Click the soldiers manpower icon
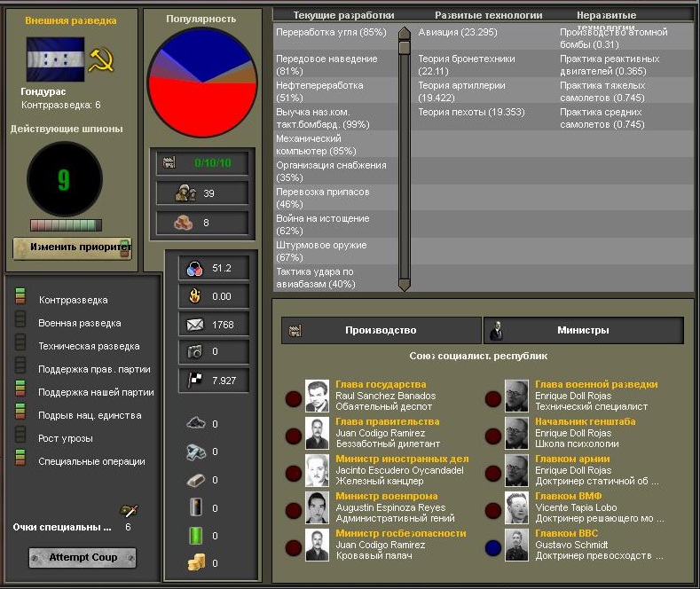 click(185, 192)
